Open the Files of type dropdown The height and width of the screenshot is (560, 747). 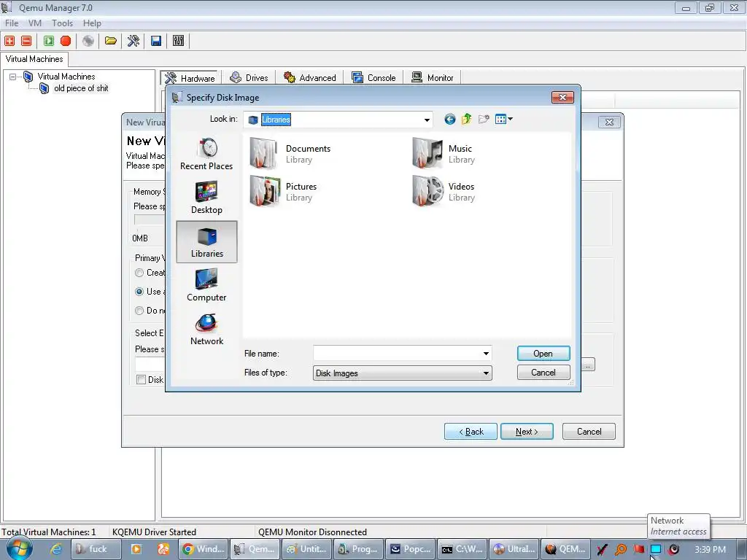[x=403, y=373]
